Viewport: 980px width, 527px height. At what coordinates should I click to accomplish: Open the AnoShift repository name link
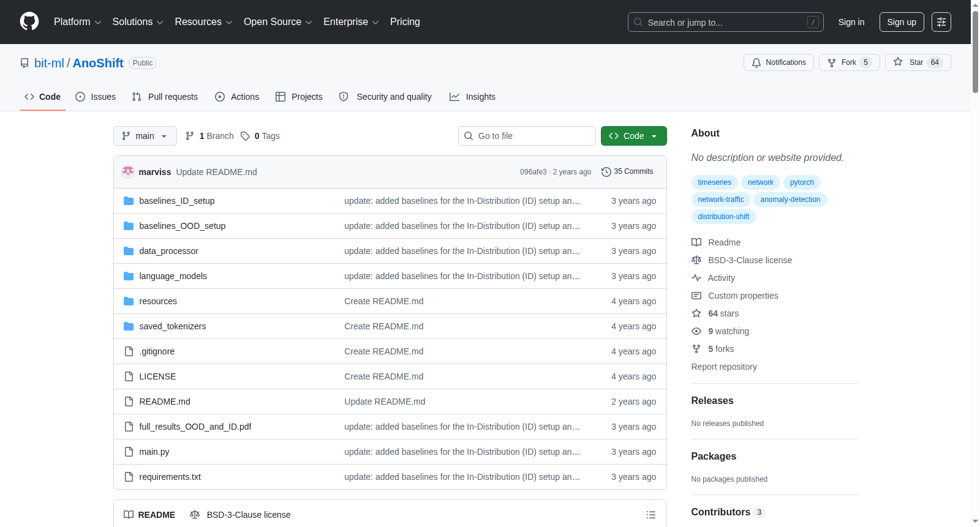point(98,63)
